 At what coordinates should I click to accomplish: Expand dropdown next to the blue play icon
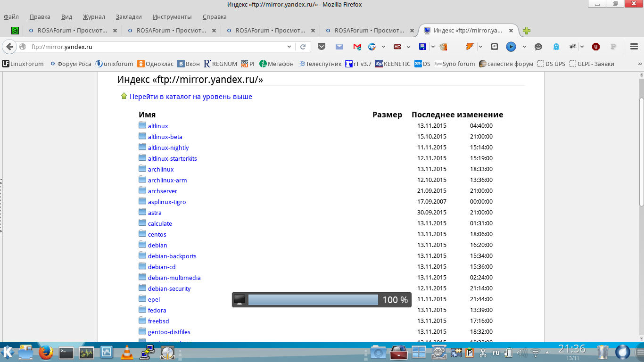[x=524, y=47]
